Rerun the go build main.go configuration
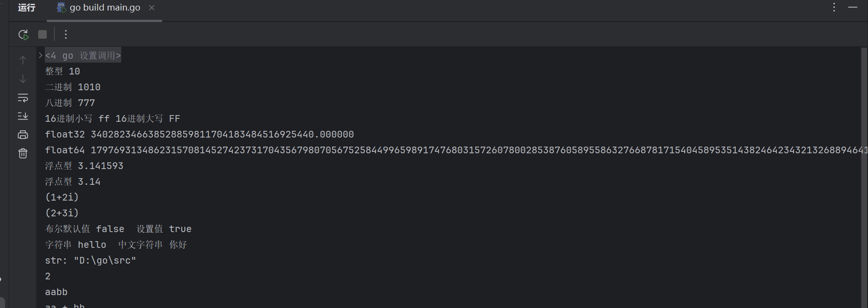The image size is (868, 308). (23, 34)
